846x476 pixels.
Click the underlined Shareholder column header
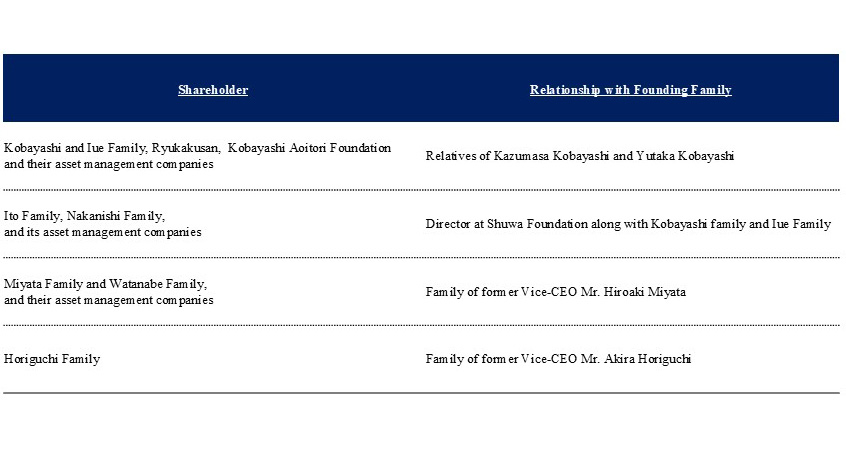tap(213, 90)
